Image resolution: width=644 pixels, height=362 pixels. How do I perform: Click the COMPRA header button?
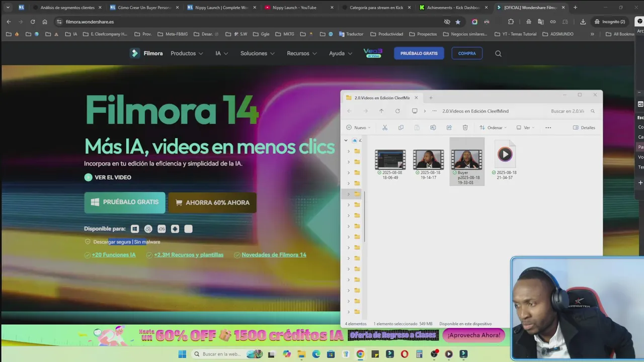tap(467, 53)
